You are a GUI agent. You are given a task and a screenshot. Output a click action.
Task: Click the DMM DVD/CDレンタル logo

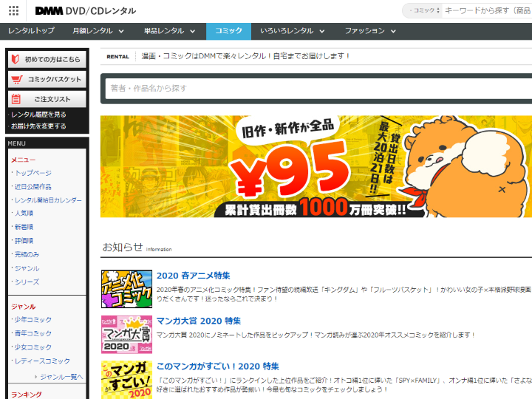(86, 11)
